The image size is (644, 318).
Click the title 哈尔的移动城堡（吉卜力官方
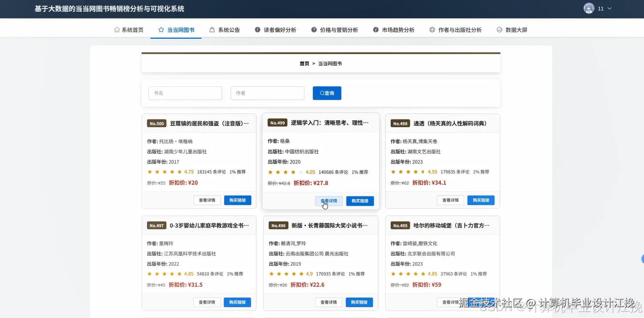(x=452, y=226)
